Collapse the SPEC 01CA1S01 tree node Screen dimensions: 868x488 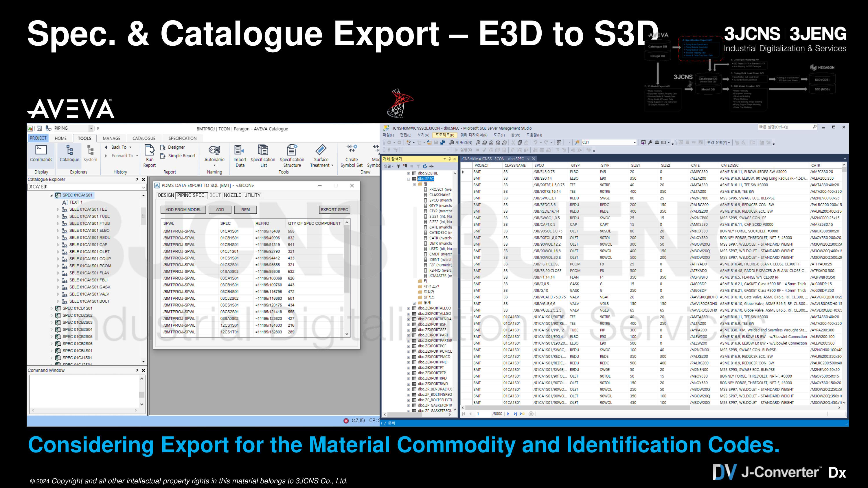pos(52,195)
